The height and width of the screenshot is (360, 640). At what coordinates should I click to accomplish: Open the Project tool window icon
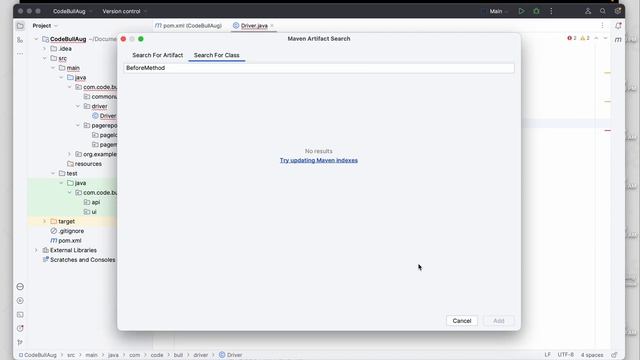pos(20,26)
